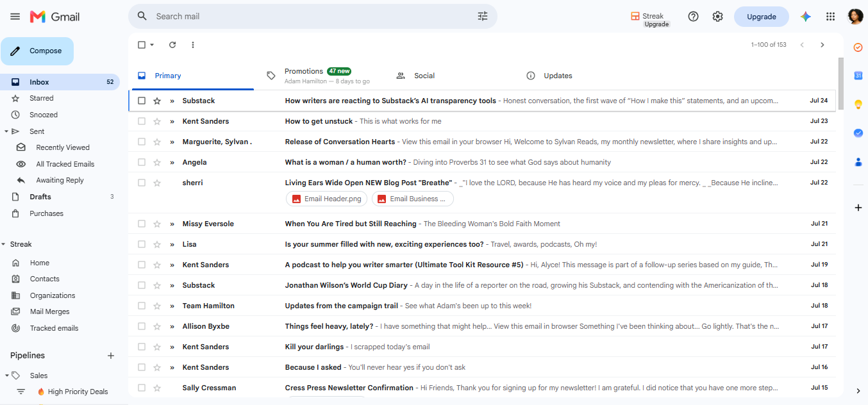Open Recently Viewed in Streak

(x=63, y=147)
